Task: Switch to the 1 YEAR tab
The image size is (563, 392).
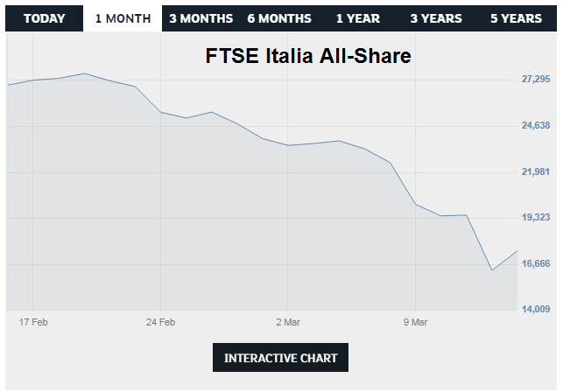Action: [x=358, y=17]
